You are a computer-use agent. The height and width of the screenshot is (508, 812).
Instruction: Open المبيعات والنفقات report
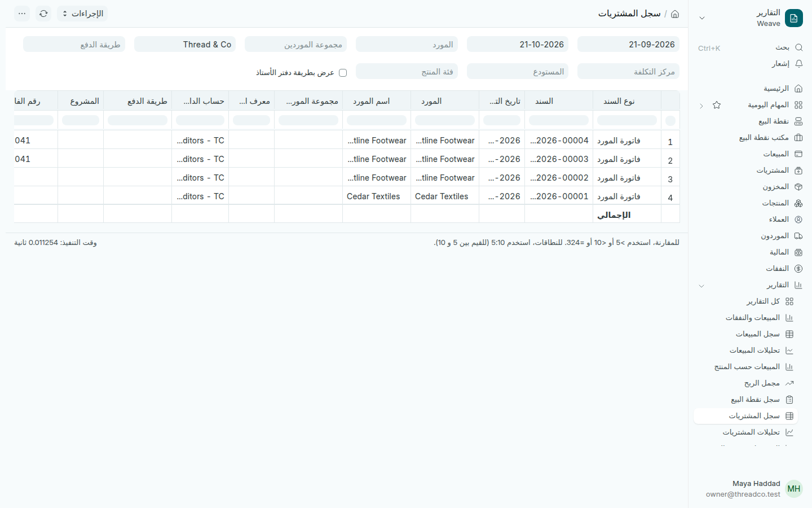tap(745, 318)
